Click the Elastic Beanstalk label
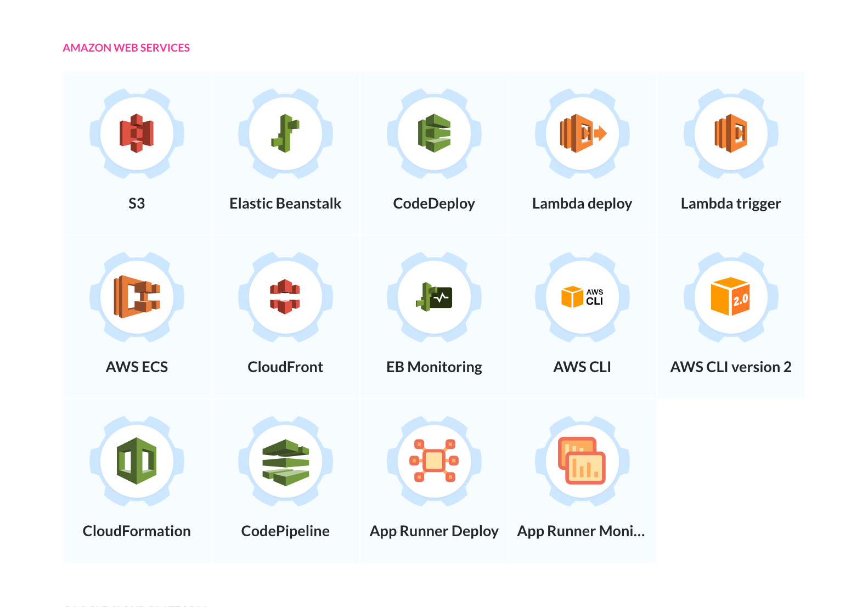The image size is (868, 607). (x=285, y=204)
